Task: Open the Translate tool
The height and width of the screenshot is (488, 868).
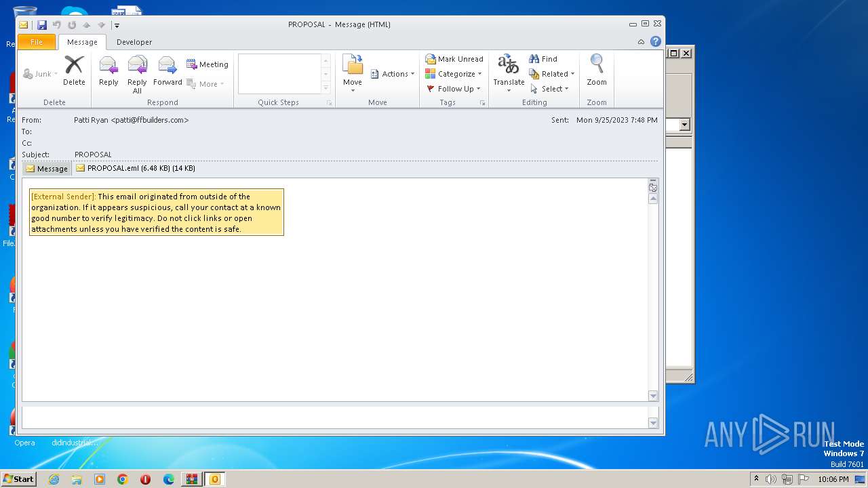Action: pyautogui.click(x=509, y=74)
